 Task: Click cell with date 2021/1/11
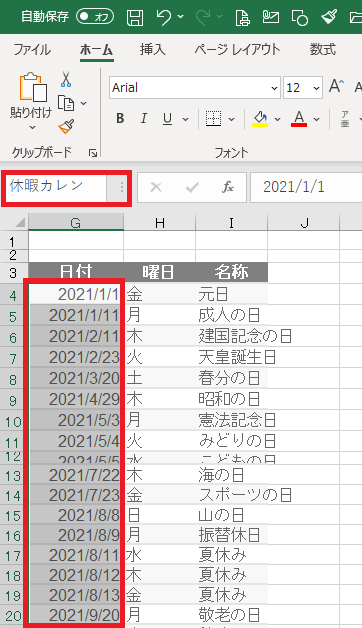(x=76, y=316)
